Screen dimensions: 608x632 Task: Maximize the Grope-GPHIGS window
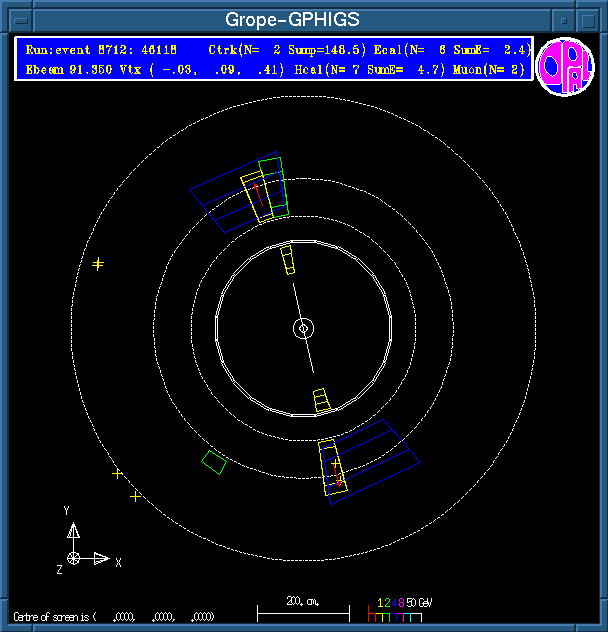[x=588, y=19]
